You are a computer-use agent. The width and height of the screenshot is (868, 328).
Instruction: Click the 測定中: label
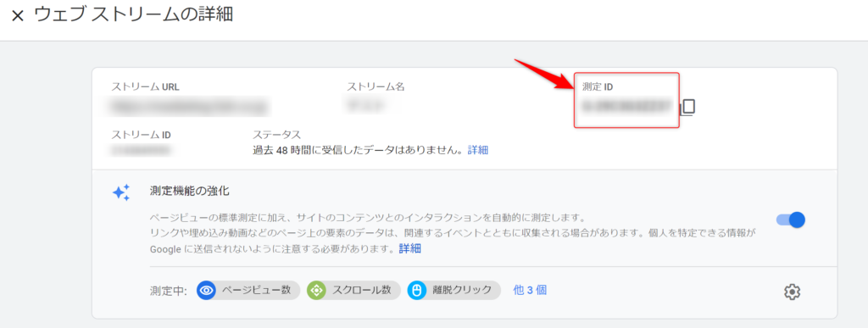click(x=169, y=290)
